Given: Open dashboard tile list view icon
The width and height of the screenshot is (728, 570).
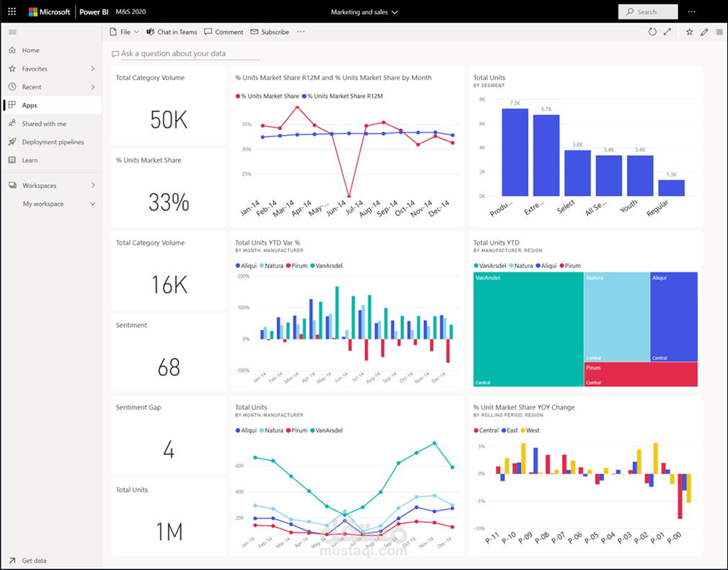Looking at the screenshot, I should point(719,32).
